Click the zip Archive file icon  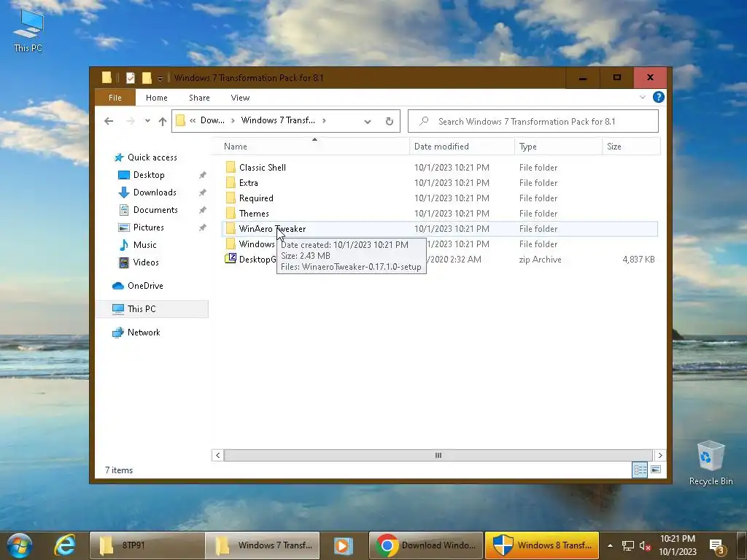click(x=231, y=259)
